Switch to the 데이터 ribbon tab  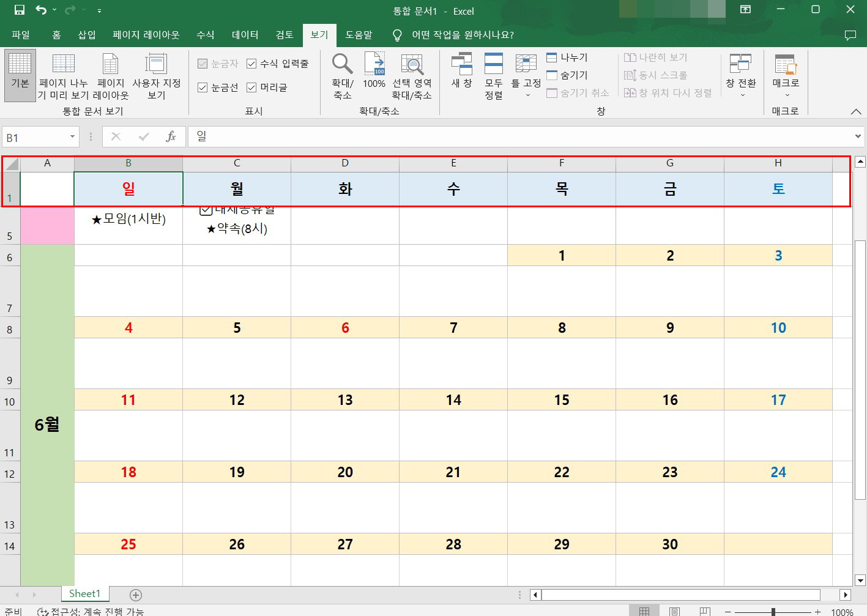pyautogui.click(x=245, y=35)
